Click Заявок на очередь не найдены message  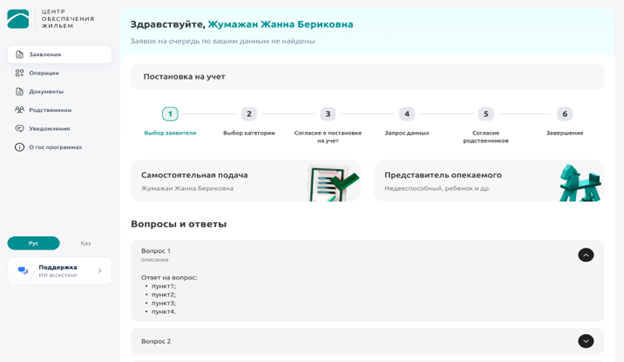tap(222, 41)
